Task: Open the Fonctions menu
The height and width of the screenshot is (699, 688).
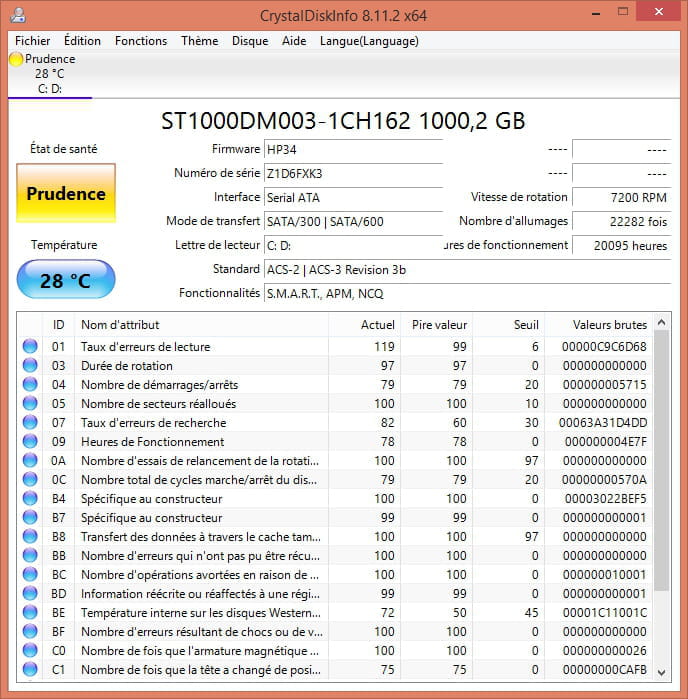Action: coord(141,41)
